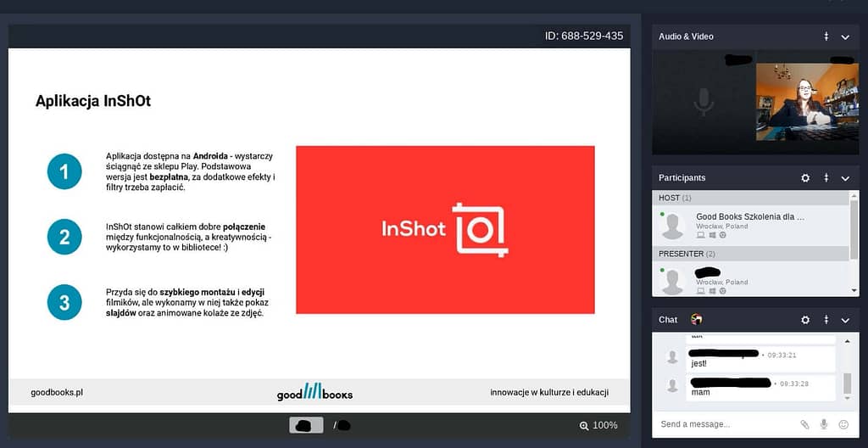Viewport: 868px width, 448px height.
Task: Click the presenter's browser icon
Action: [722, 291]
